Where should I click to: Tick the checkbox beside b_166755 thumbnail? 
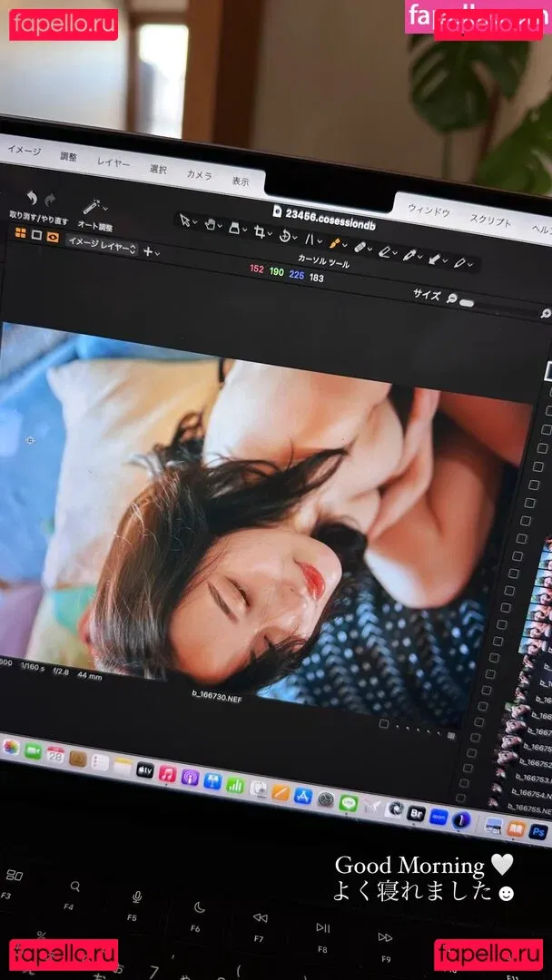pos(460,799)
